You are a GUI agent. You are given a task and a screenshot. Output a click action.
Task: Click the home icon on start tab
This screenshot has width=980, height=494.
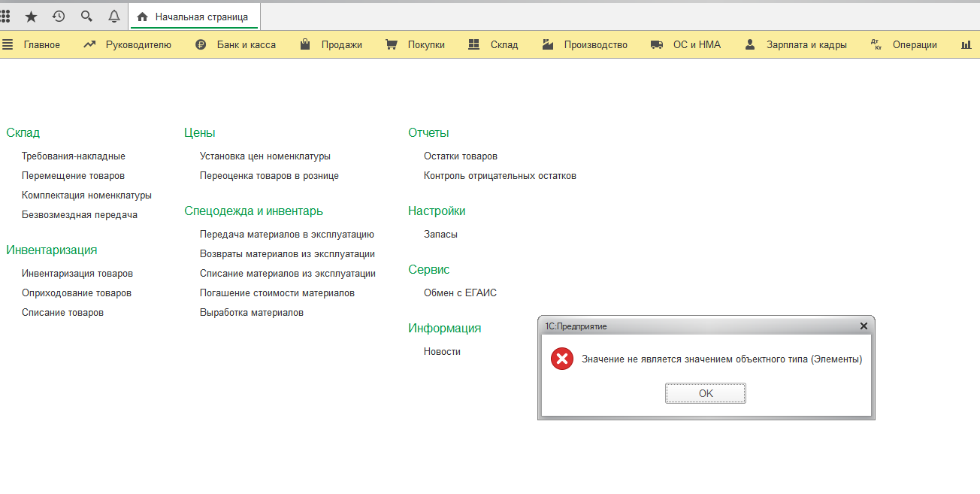(x=142, y=17)
